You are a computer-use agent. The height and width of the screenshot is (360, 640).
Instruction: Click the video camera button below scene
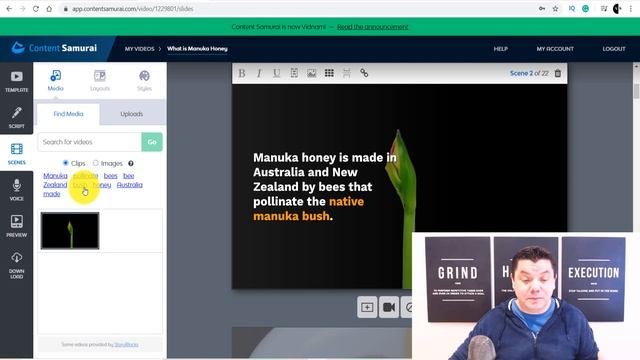(389, 307)
